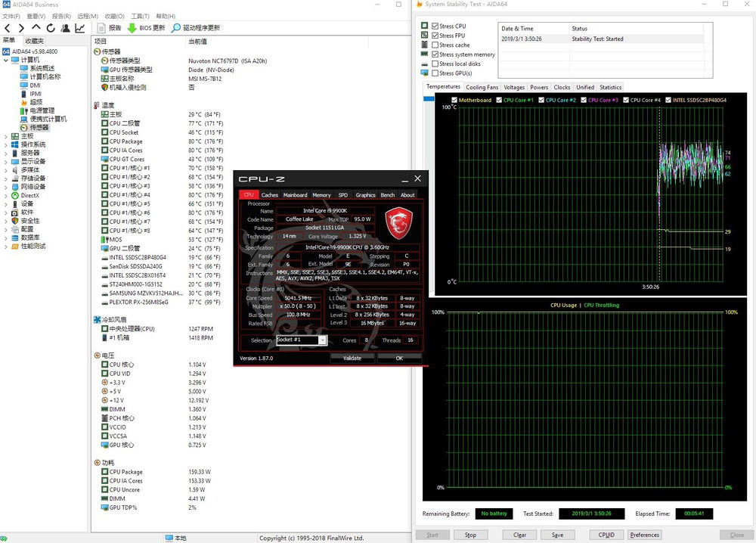This screenshot has height=543, width=756.
Task: Click the 电源管理 power management icon
Action: (x=24, y=110)
